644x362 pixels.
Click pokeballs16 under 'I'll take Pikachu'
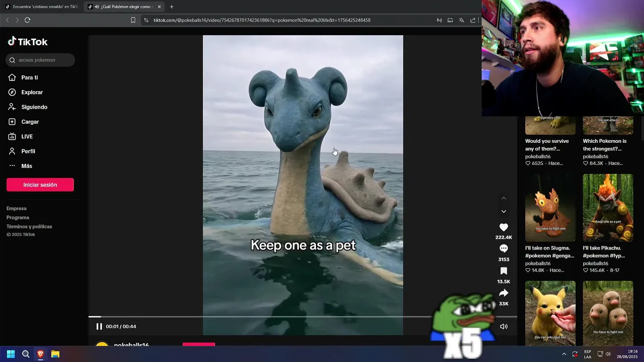coord(596,263)
